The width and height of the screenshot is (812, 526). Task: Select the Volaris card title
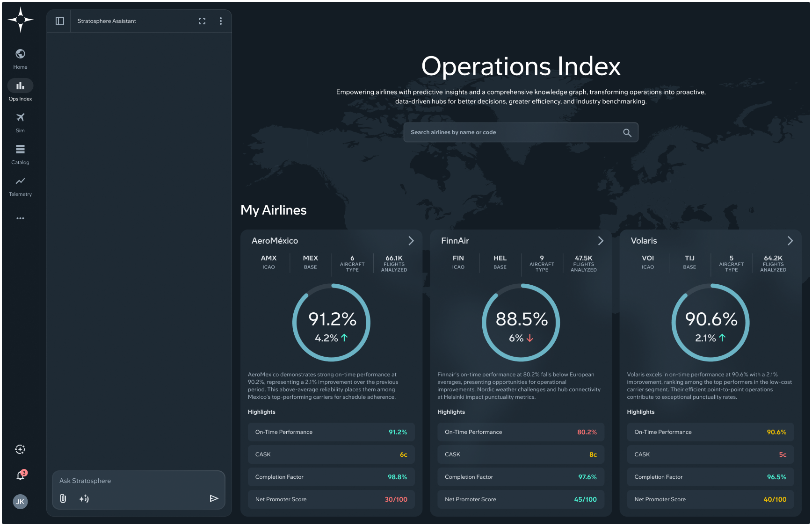pos(644,241)
